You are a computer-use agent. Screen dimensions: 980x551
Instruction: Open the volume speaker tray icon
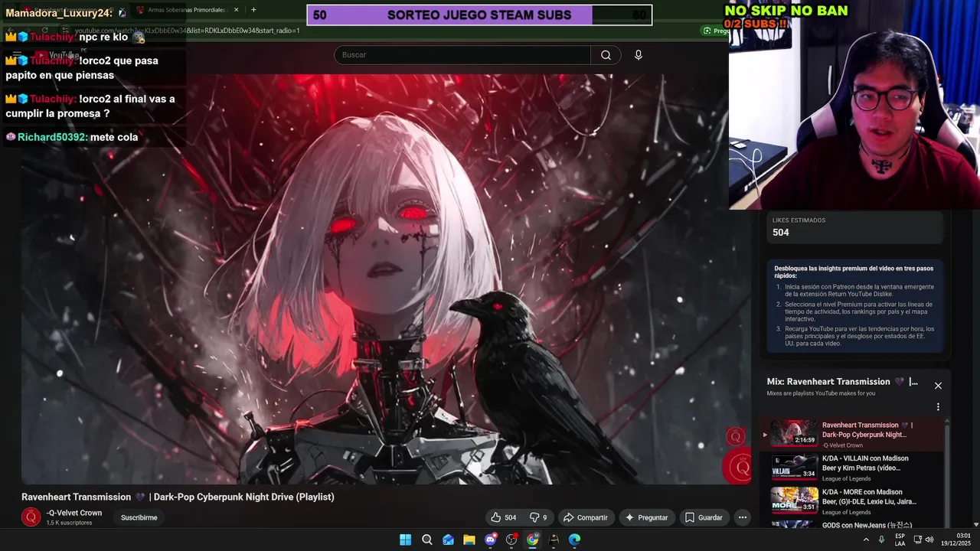(929, 540)
